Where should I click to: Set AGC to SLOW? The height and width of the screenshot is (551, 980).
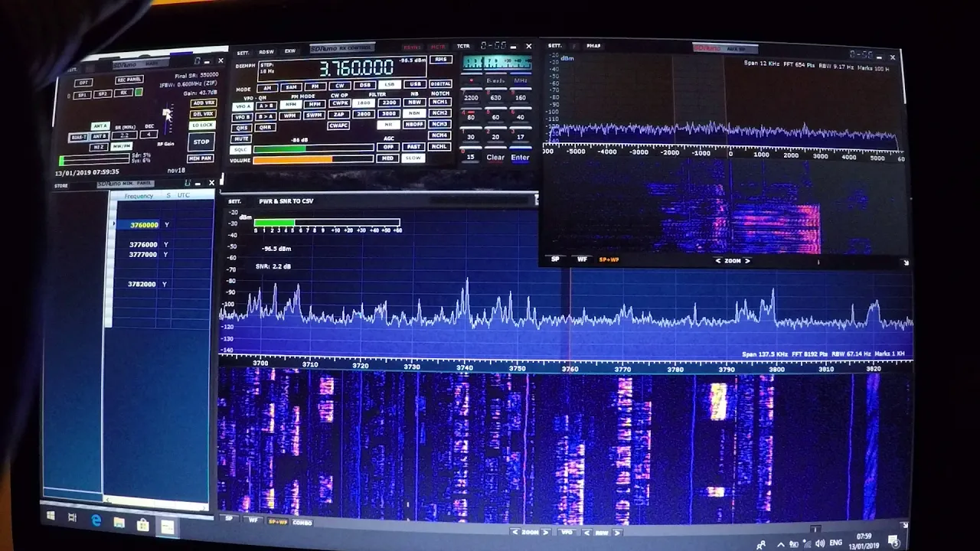413,158
